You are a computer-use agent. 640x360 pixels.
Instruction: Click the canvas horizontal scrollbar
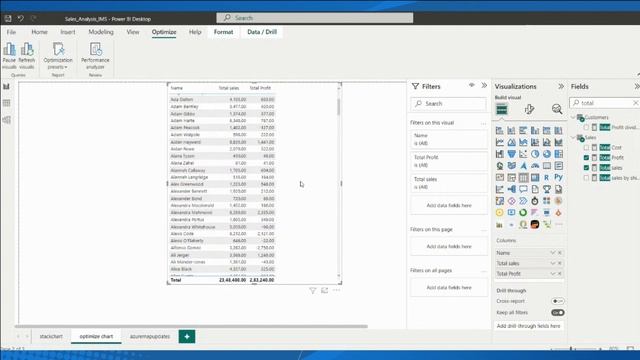[x=191, y=326]
